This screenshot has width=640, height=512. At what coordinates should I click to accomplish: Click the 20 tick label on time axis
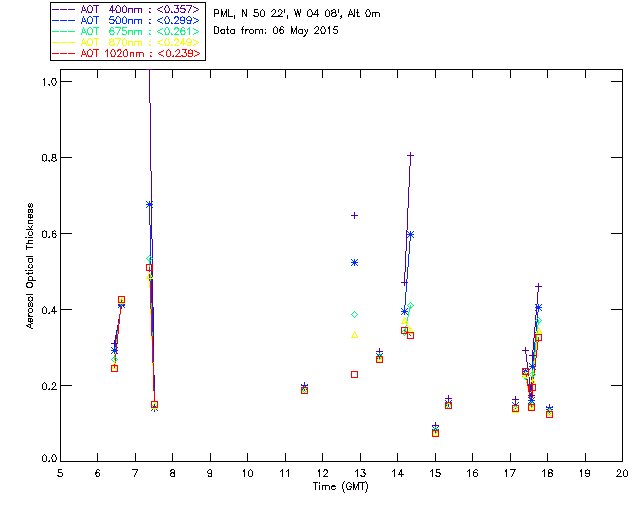[621, 473]
